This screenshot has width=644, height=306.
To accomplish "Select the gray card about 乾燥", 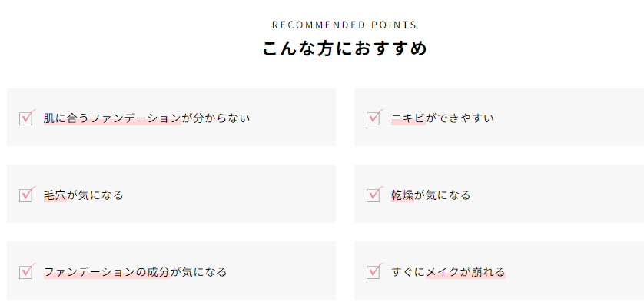I will pos(499,194).
